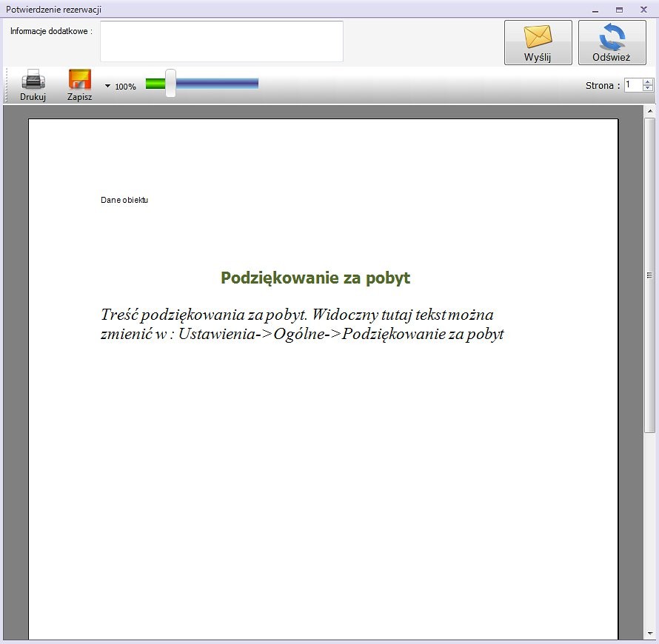Click the Strona page number field
Screen dimensions: 659x644
633,85
